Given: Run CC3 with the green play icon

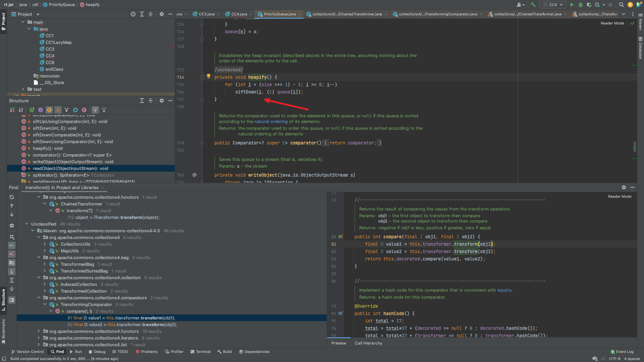Looking at the screenshot, I should click(x=572, y=5).
